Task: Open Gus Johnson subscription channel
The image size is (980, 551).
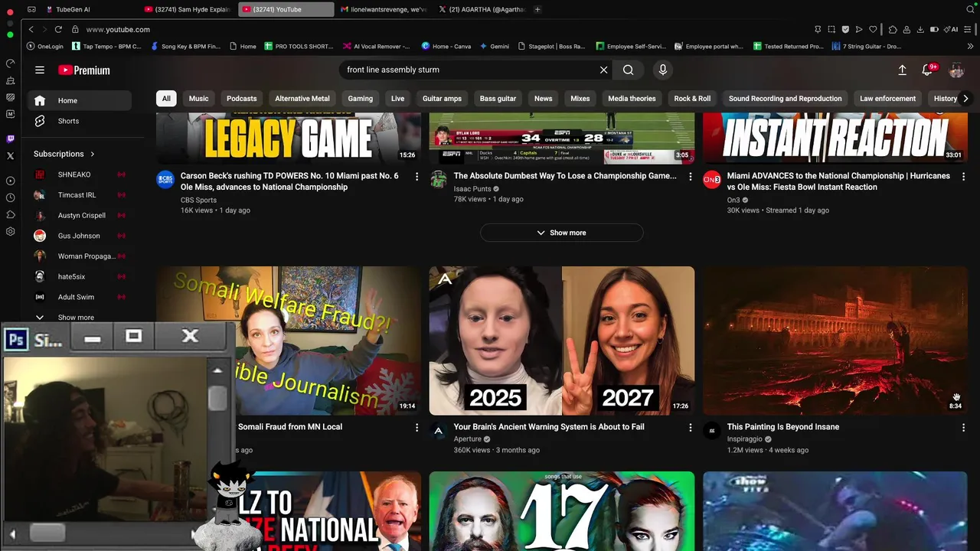Action: pyautogui.click(x=80, y=236)
